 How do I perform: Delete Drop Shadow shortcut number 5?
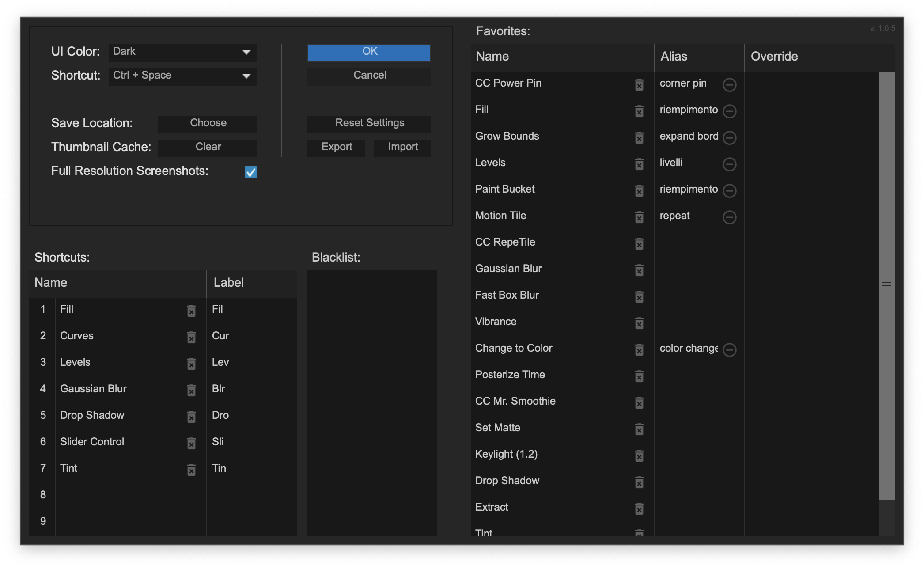191,417
